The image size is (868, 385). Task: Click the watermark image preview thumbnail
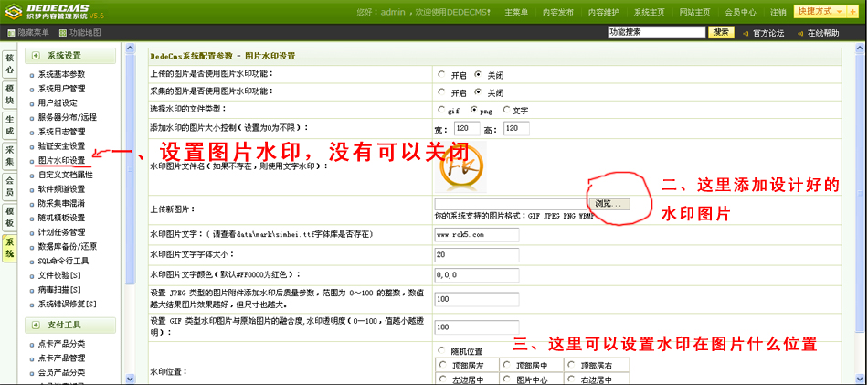457,167
